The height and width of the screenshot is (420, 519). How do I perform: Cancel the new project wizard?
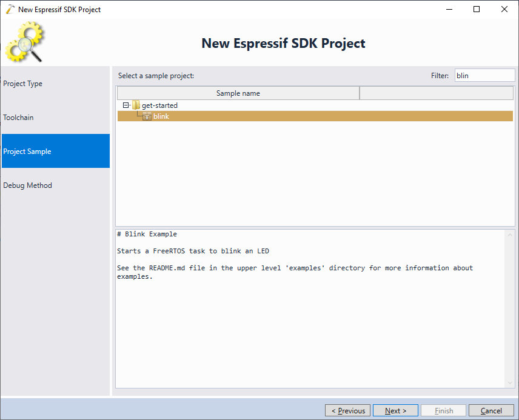[x=491, y=410]
